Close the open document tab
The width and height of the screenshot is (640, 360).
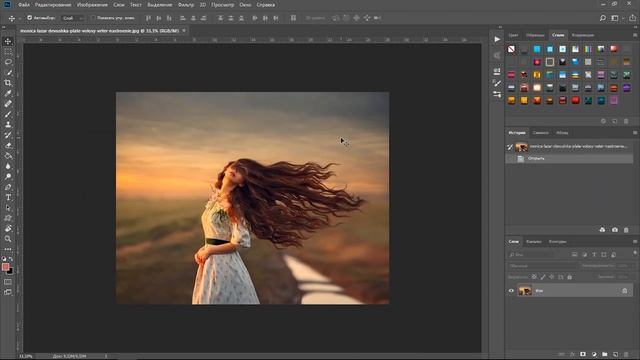click(184, 31)
